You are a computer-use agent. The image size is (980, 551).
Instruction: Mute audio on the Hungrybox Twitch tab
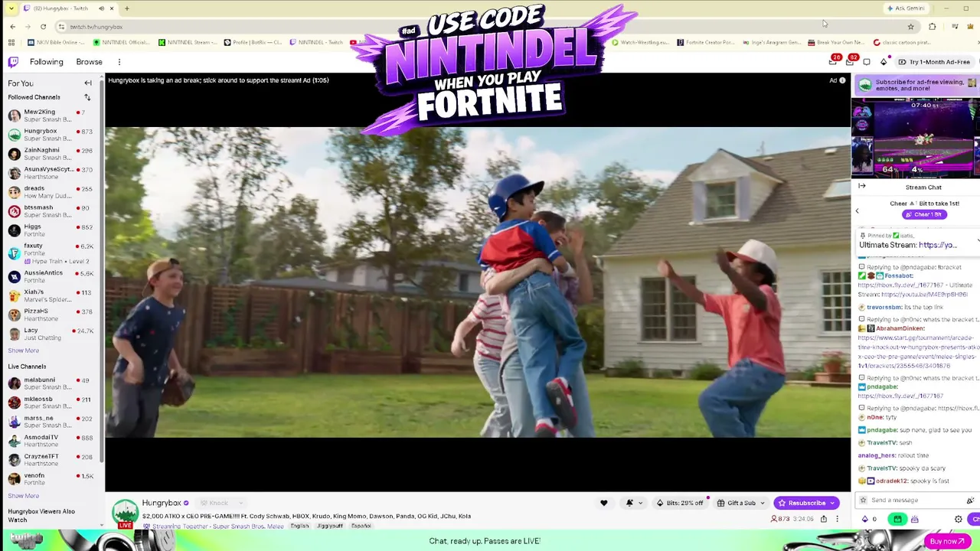point(101,8)
